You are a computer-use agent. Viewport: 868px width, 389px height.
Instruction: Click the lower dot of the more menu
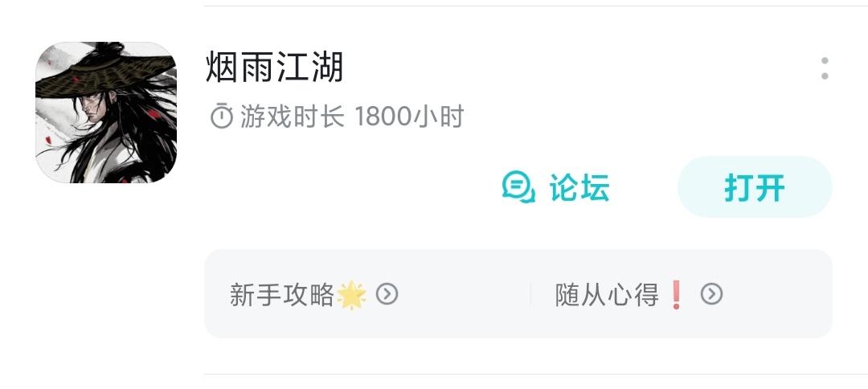coord(825,76)
